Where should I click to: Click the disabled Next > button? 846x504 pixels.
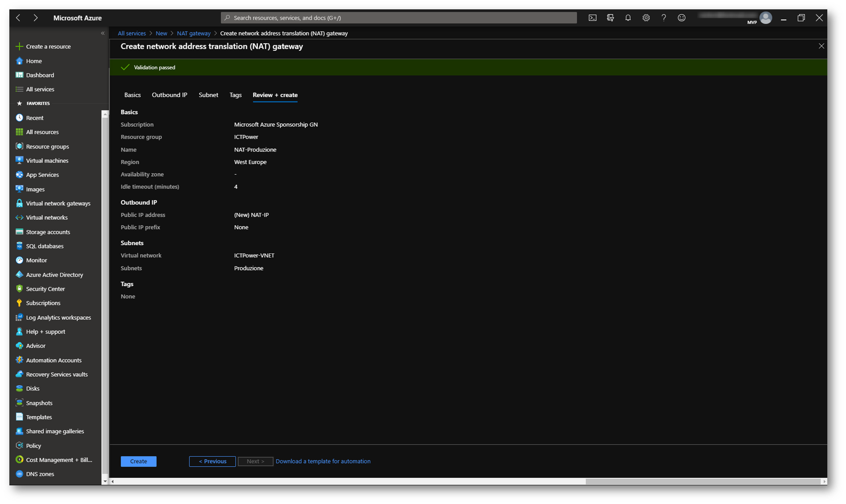tap(255, 461)
